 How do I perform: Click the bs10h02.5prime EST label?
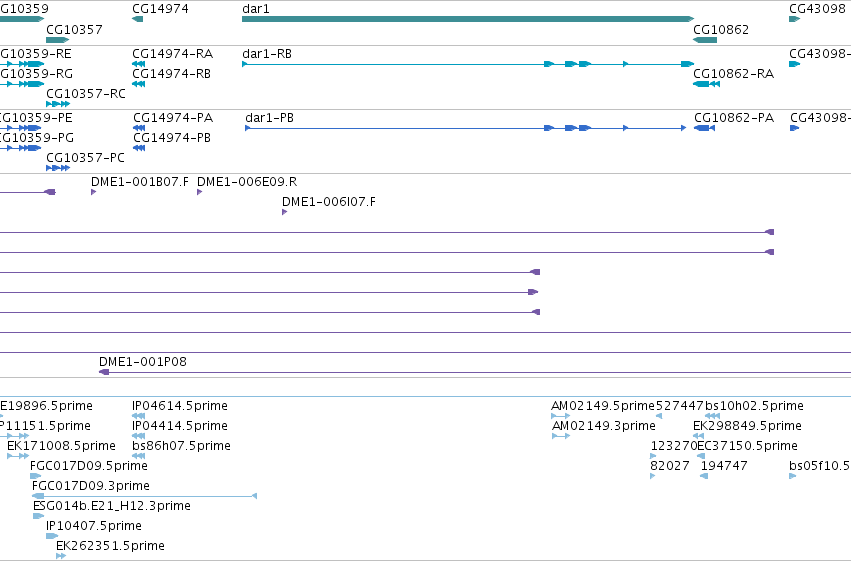(x=754, y=406)
